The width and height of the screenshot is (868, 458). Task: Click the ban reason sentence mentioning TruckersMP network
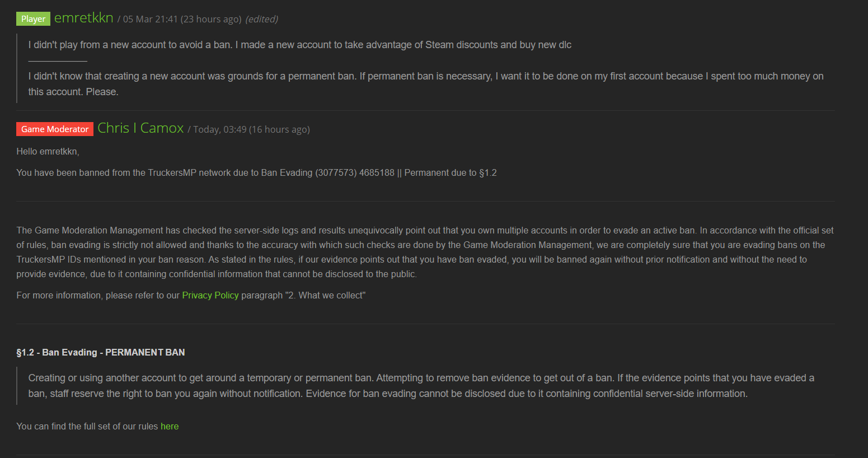[x=256, y=172]
